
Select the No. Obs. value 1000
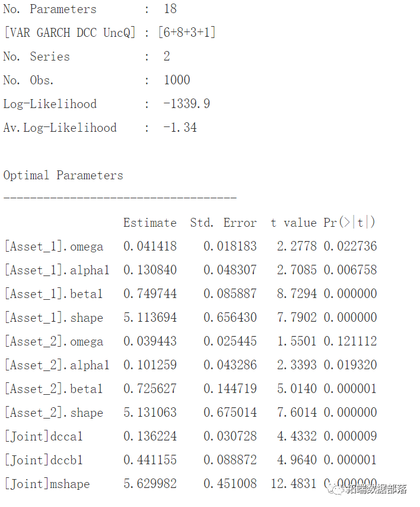click(177, 80)
